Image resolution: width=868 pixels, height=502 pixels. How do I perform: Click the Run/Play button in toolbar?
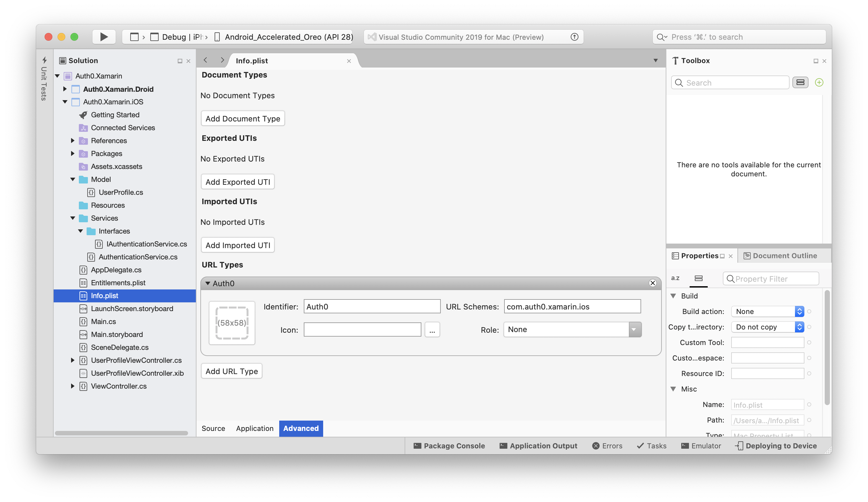pyautogui.click(x=103, y=37)
